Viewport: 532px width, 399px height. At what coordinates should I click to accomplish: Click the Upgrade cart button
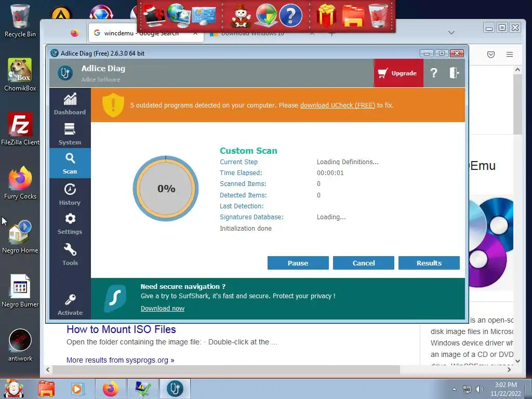click(398, 73)
